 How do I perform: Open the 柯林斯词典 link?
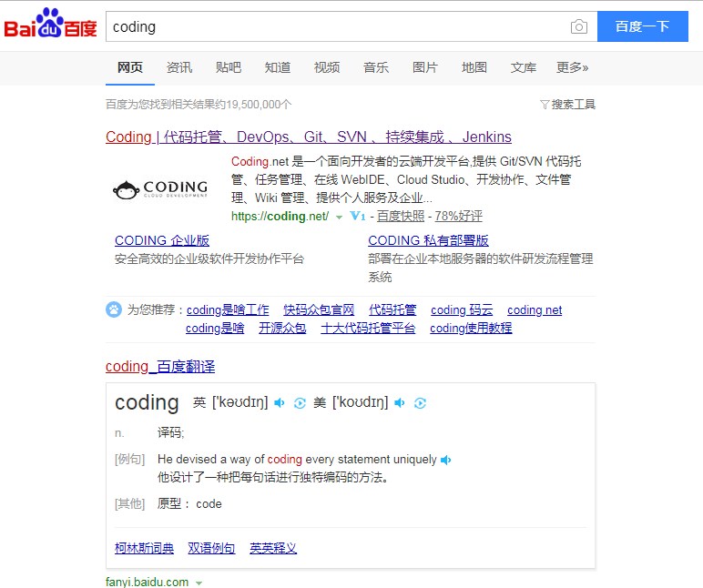pyautogui.click(x=145, y=548)
